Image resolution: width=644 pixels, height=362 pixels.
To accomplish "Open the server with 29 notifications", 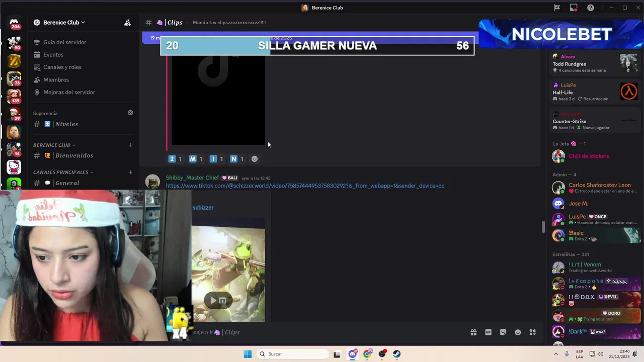I will pyautogui.click(x=14, y=114).
